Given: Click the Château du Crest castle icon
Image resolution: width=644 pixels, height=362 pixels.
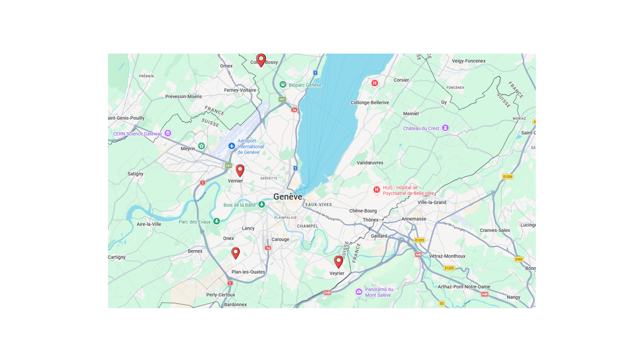Looking at the screenshot, I should [x=445, y=128].
